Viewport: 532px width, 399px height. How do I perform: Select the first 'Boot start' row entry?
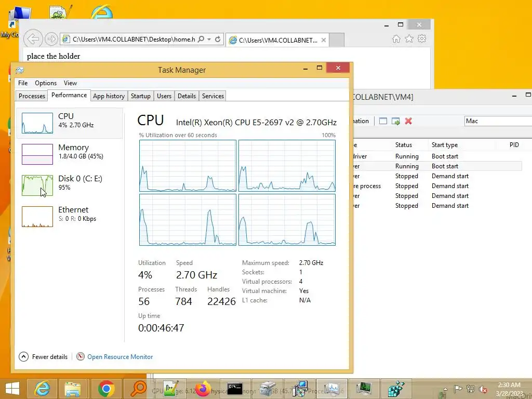tap(445, 156)
